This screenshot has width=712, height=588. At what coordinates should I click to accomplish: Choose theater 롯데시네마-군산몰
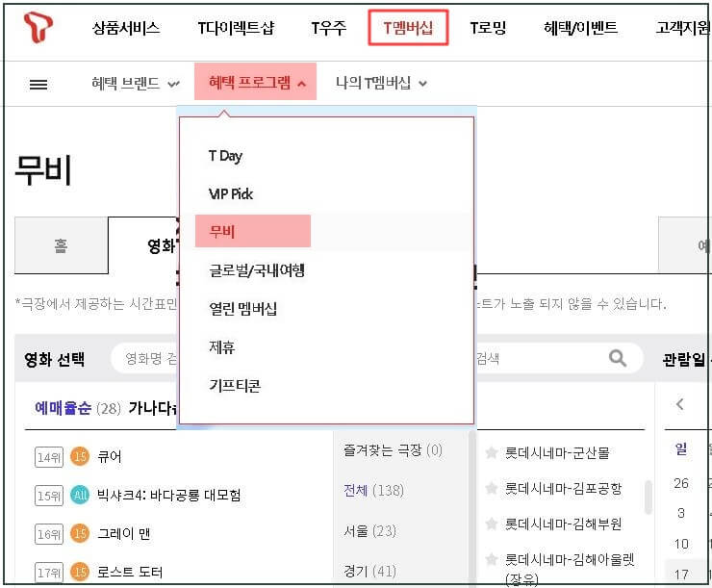(557, 452)
